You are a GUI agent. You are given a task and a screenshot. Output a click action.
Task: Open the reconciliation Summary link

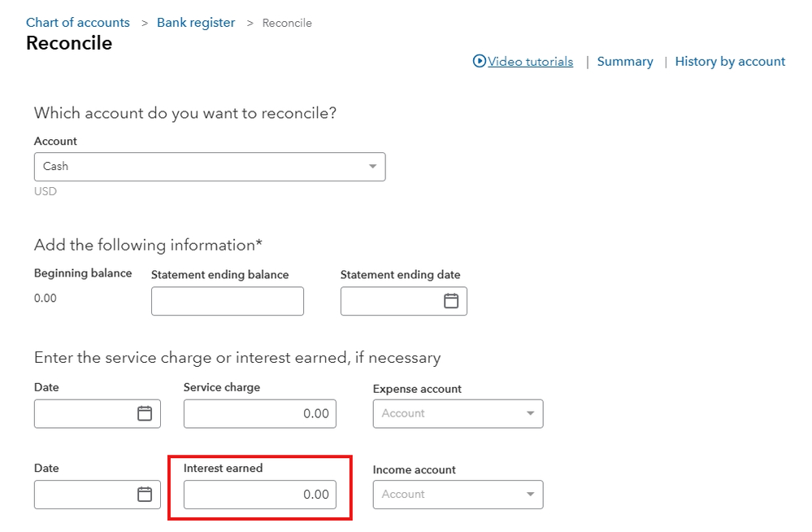point(625,62)
